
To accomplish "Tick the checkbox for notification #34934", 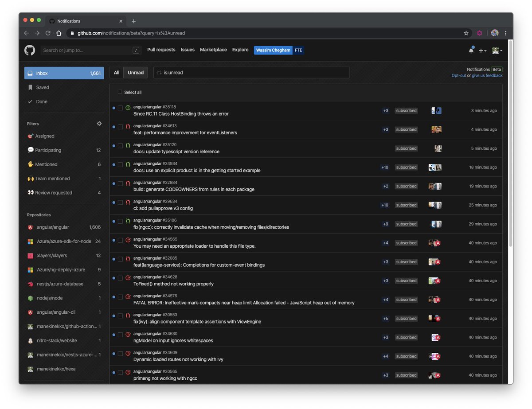I will 120,165.
